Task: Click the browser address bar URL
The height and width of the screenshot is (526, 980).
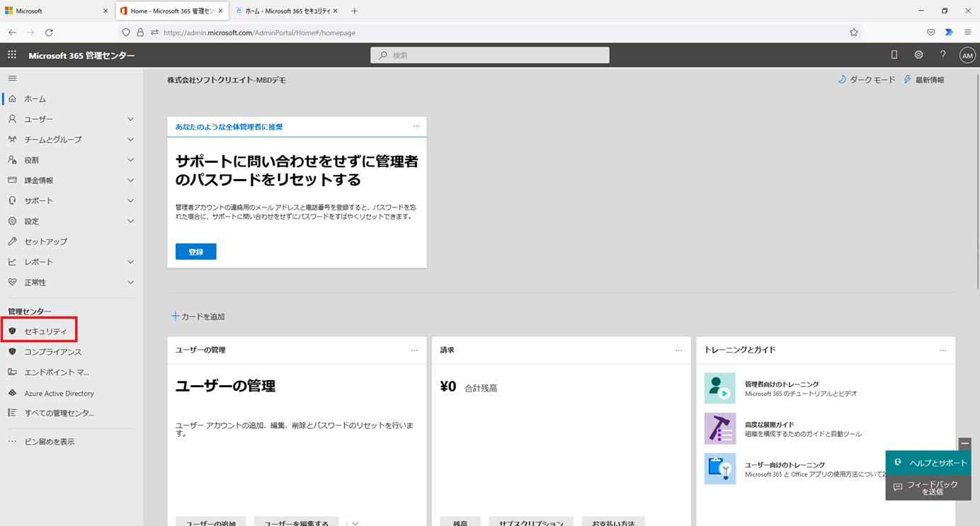Action: (259, 33)
